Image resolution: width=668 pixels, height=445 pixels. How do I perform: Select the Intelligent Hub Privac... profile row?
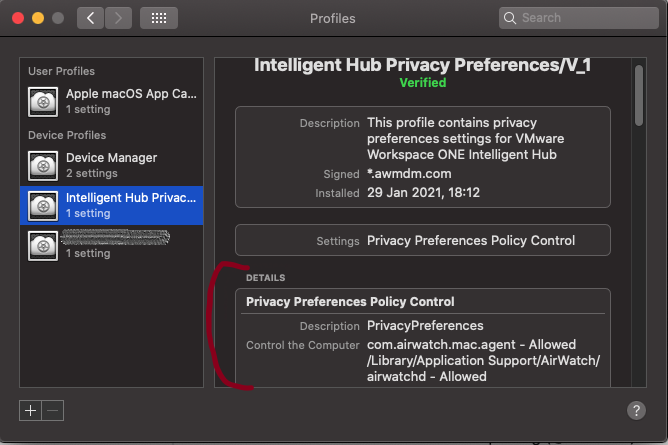pos(112,206)
